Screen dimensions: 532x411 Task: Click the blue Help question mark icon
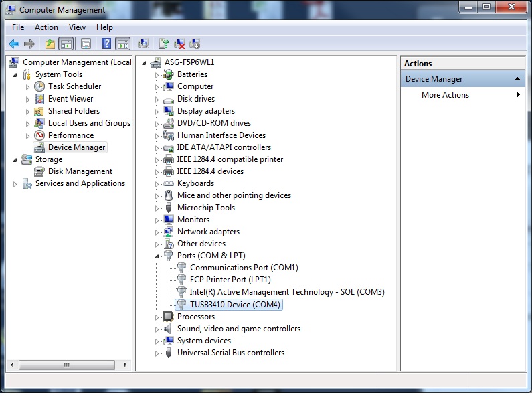106,44
